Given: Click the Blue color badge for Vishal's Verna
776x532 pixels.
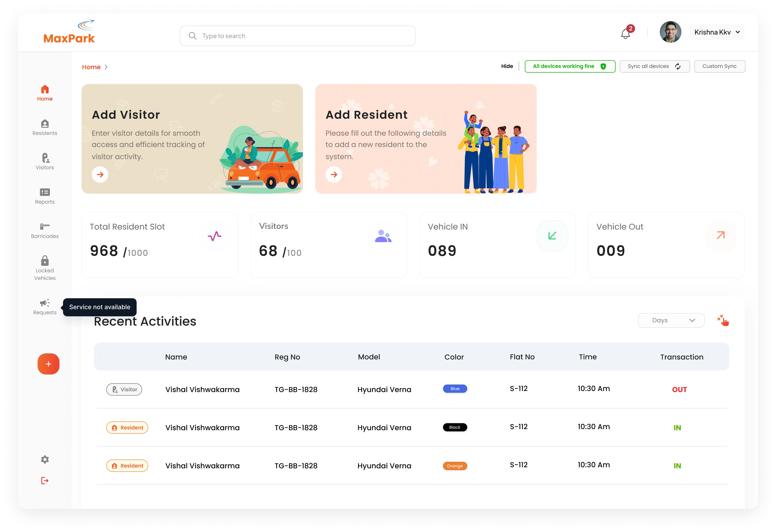Looking at the screenshot, I should (455, 388).
